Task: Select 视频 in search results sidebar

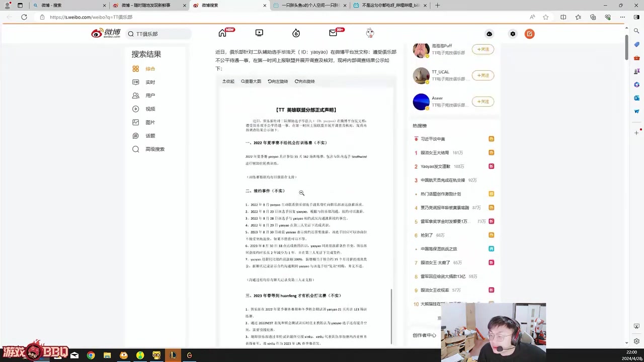Action: pyautogui.click(x=150, y=109)
